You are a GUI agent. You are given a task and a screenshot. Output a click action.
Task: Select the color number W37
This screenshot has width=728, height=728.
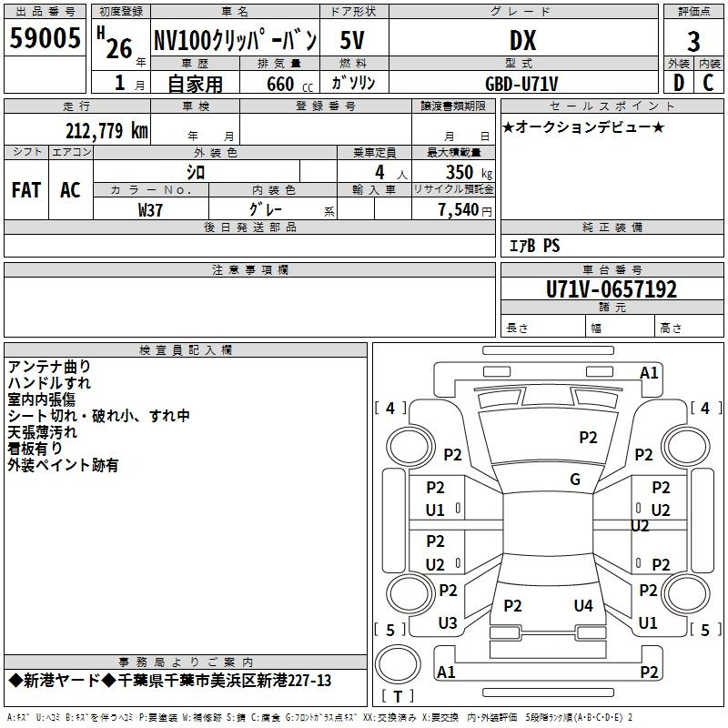click(151, 209)
